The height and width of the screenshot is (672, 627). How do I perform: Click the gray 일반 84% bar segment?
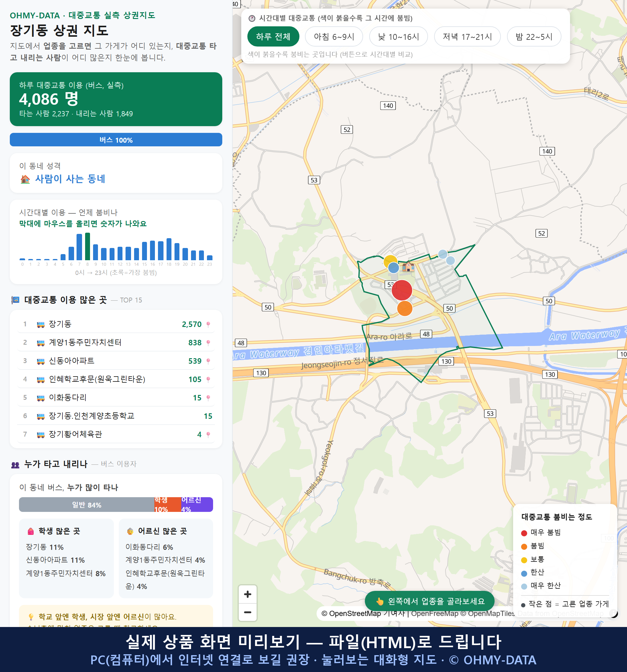tap(87, 505)
